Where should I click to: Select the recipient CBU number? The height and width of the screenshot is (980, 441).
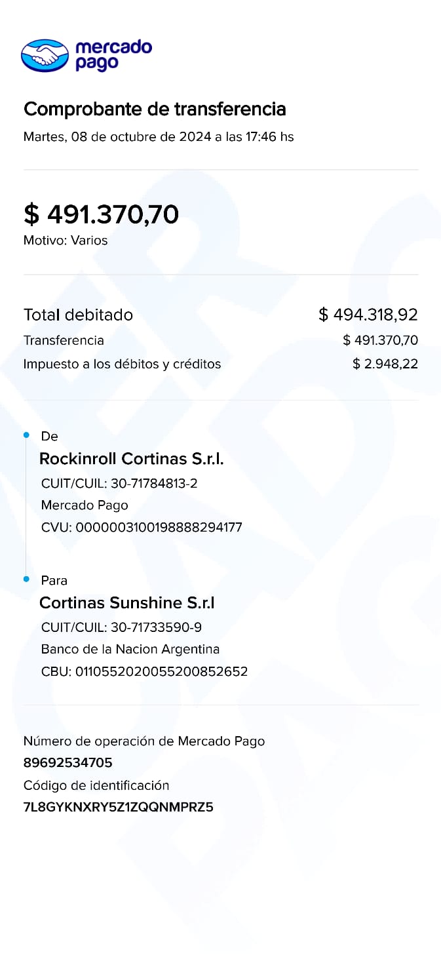pyautogui.click(x=144, y=671)
